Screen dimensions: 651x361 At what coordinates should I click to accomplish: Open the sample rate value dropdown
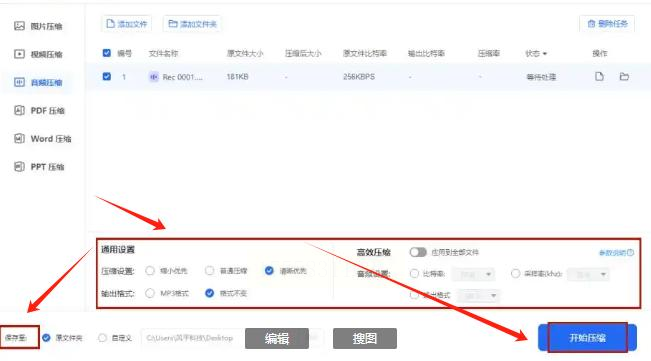tap(588, 274)
